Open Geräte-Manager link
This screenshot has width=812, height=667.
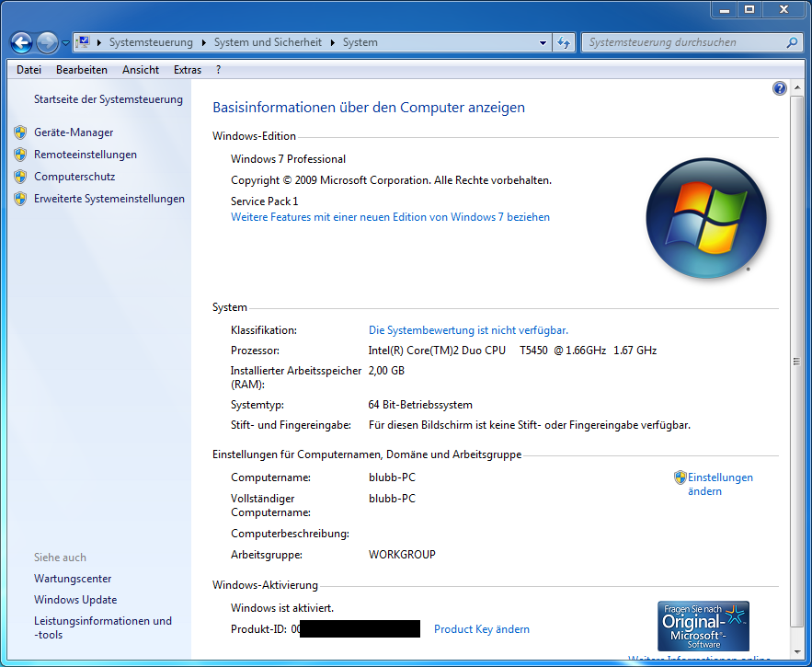(x=74, y=132)
